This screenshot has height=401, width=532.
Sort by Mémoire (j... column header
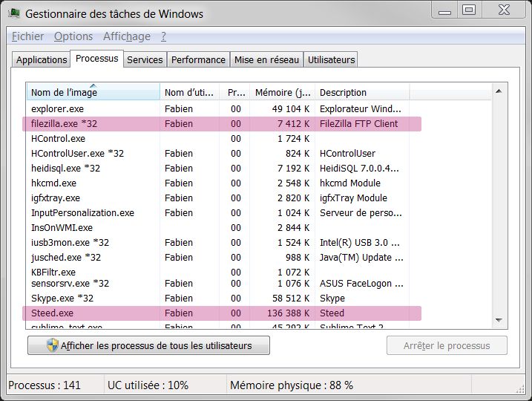coord(283,92)
